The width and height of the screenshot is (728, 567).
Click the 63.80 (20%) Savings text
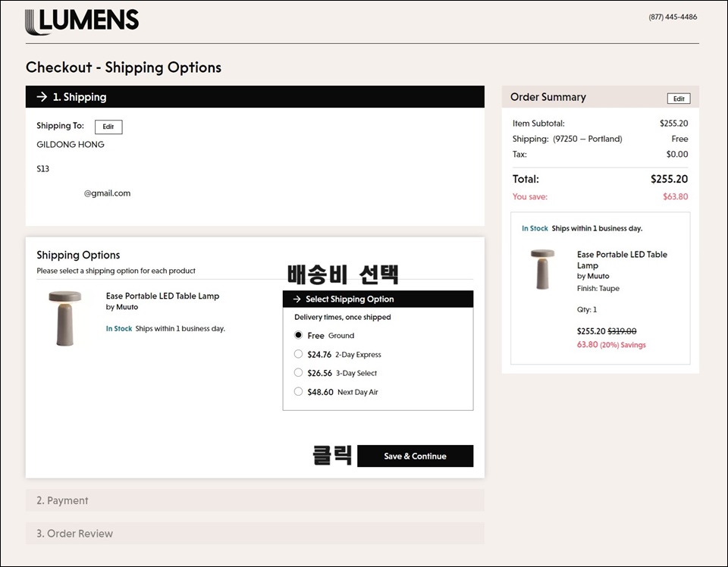pos(611,345)
